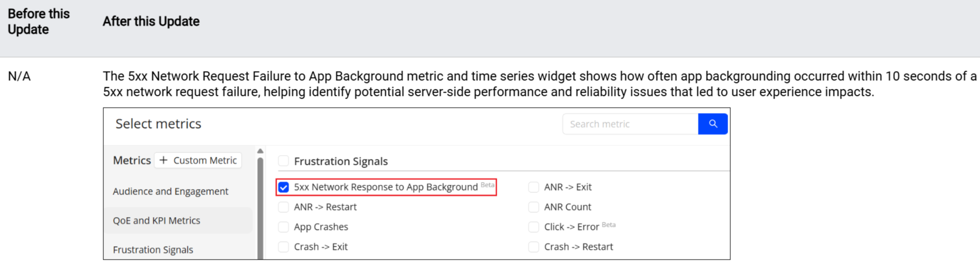
Task: Select the ANR Count checkbox
Action: point(533,207)
